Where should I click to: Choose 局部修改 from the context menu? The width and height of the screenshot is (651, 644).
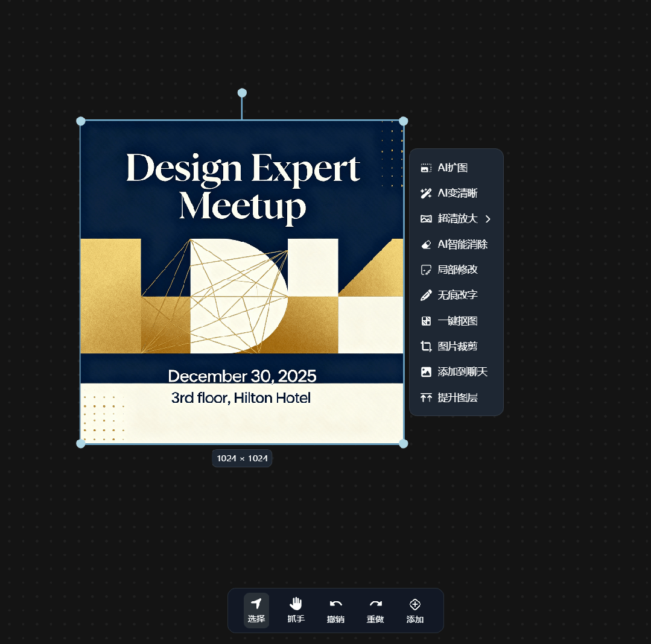[457, 270]
